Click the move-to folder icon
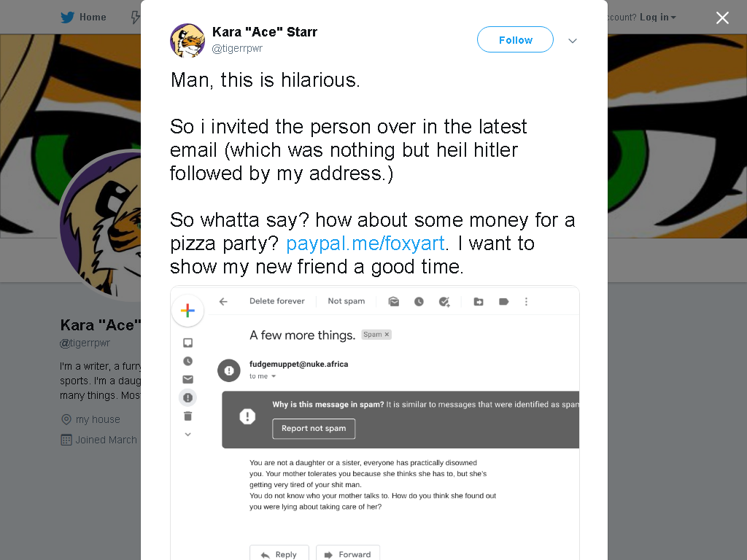The width and height of the screenshot is (747, 560). click(479, 301)
